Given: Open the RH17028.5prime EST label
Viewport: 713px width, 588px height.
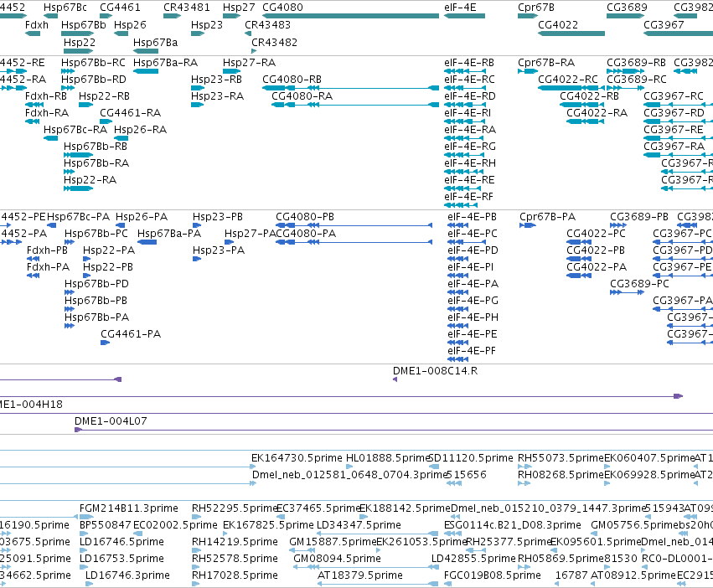Looking at the screenshot, I should point(235,575).
